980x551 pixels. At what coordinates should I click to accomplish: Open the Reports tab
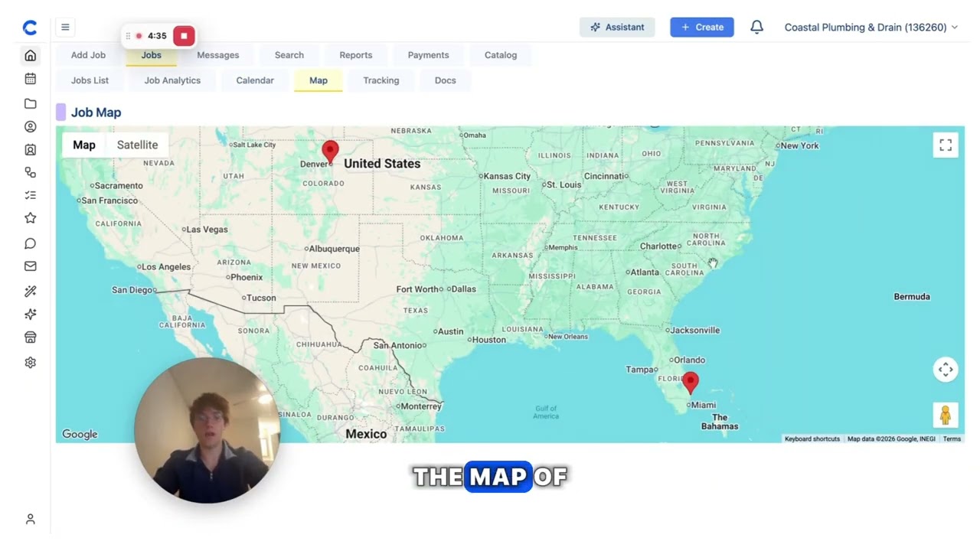356,55
